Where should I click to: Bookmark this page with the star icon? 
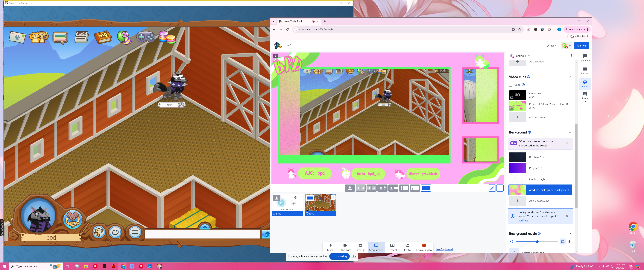click(x=520, y=30)
